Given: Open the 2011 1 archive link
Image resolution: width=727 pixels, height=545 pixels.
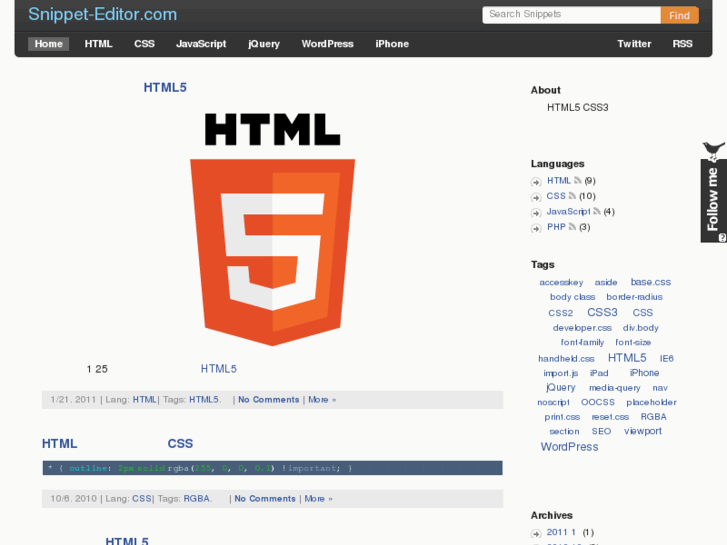Looking at the screenshot, I should coord(561,532).
